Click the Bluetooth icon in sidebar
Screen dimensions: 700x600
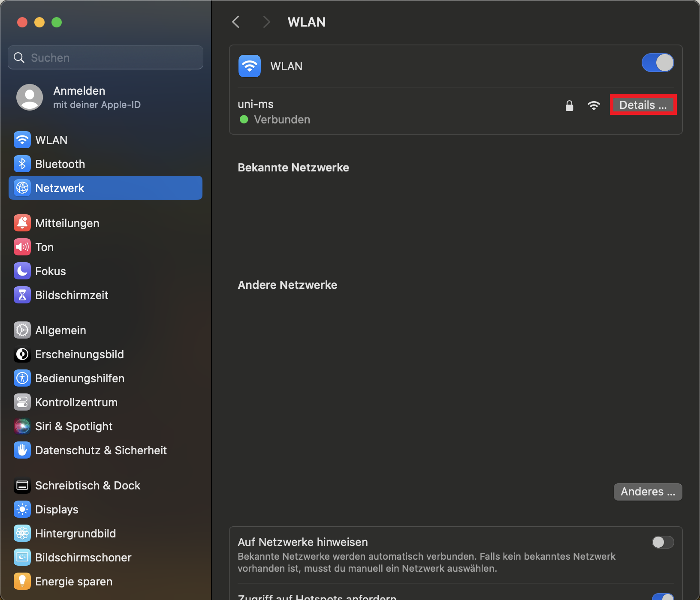coord(22,164)
